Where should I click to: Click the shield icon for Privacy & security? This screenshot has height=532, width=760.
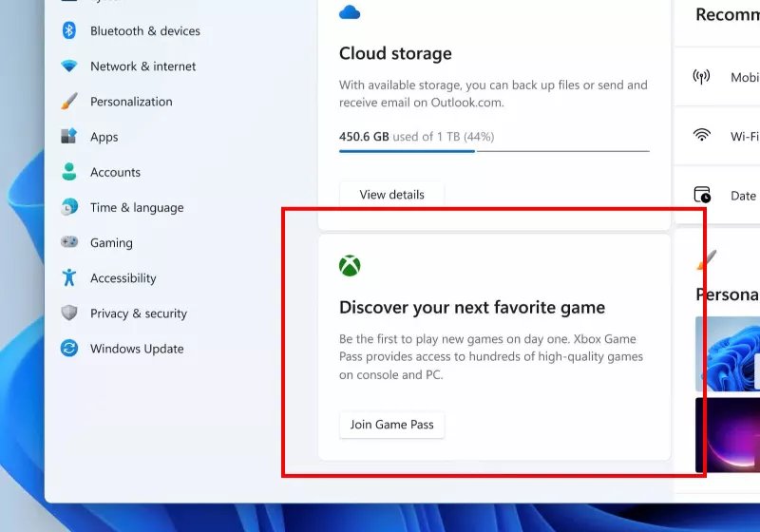click(69, 313)
